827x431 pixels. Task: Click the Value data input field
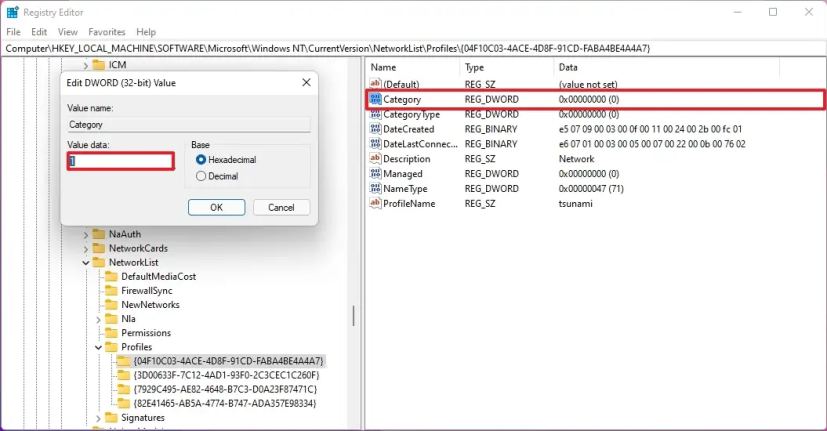121,161
